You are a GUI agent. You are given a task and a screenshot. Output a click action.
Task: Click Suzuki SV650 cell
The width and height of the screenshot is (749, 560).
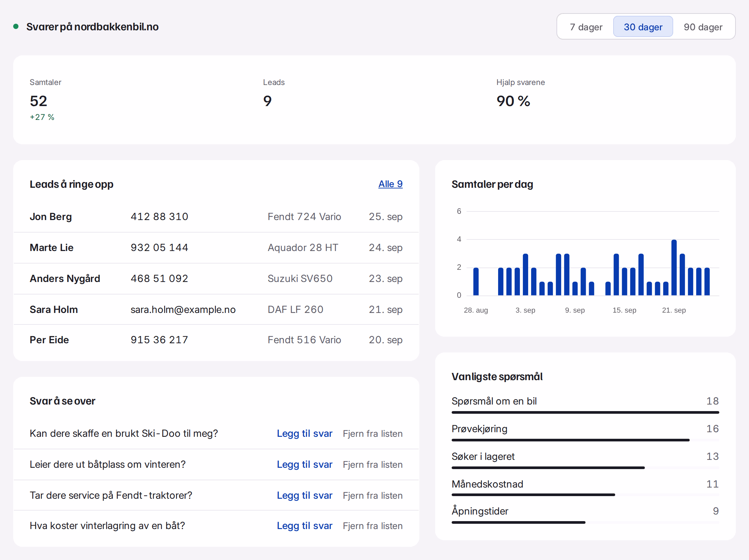coord(300,278)
